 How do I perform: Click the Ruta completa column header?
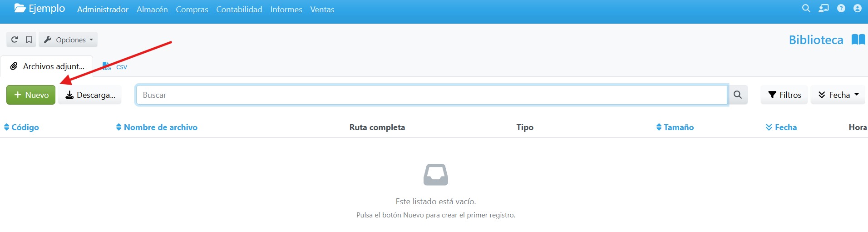coord(377,127)
